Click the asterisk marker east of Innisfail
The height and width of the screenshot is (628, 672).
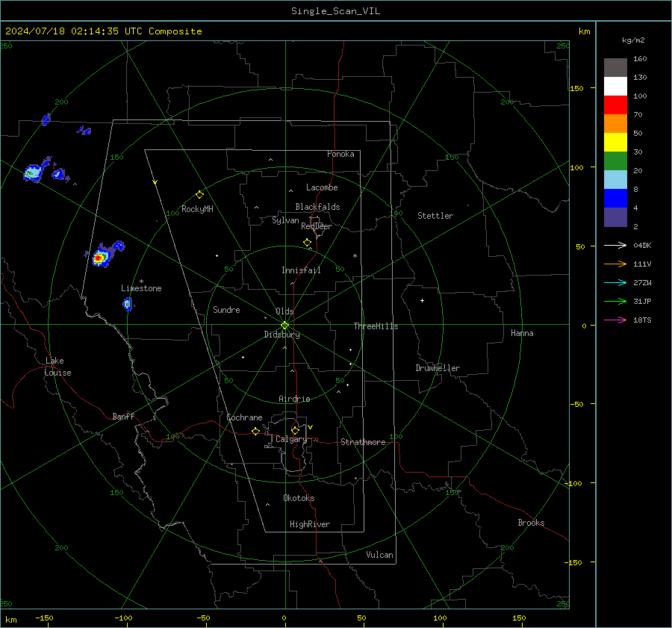click(355, 256)
